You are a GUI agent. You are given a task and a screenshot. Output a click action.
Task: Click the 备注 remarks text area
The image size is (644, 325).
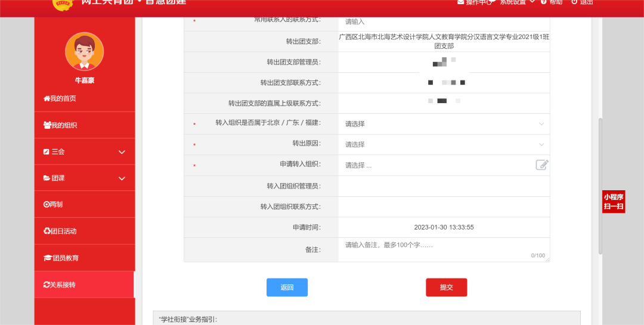coord(444,249)
